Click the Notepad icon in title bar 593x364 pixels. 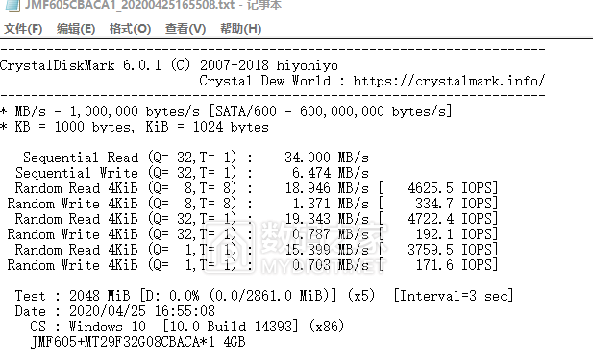pyautogui.click(x=12, y=5)
